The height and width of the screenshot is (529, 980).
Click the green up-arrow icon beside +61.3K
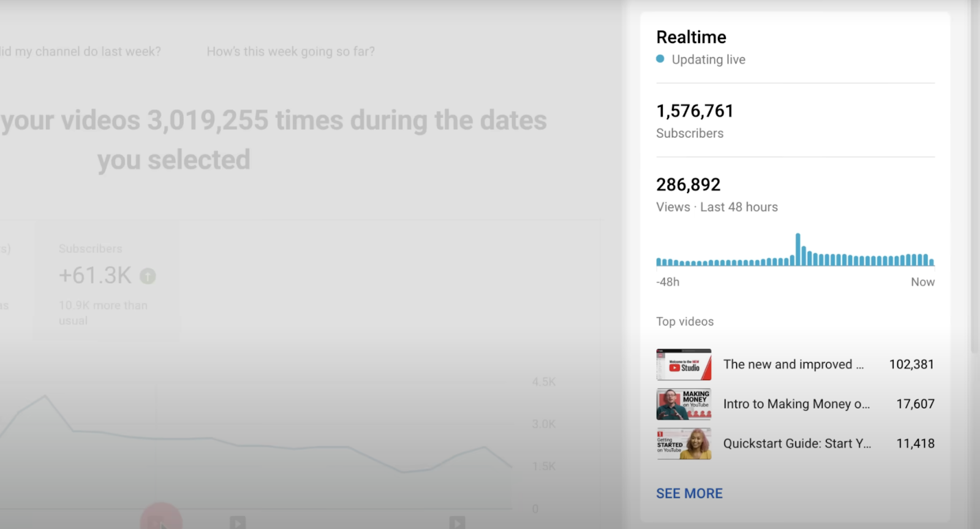pyautogui.click(x=148, y=276)
